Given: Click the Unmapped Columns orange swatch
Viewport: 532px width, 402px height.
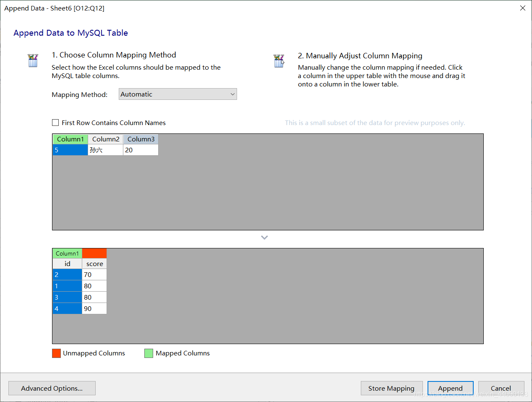Looking at the screenshot, I should coord(56,353).
